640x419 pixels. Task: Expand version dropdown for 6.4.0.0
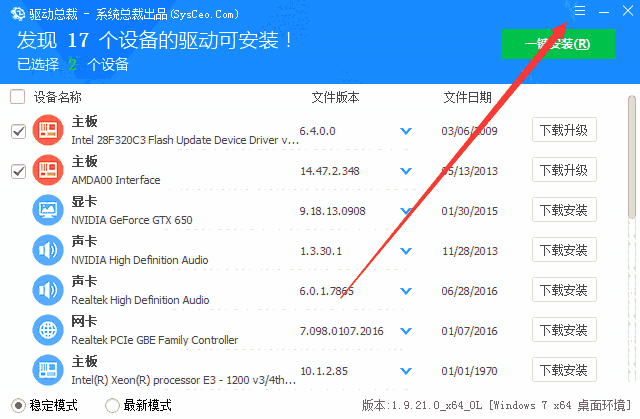(x=406, y=131)
